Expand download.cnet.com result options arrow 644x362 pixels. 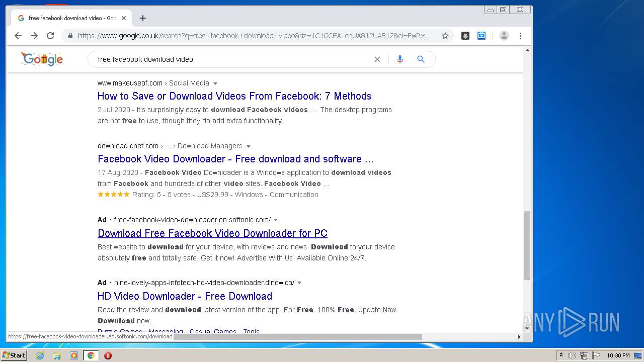click(249, 146)
